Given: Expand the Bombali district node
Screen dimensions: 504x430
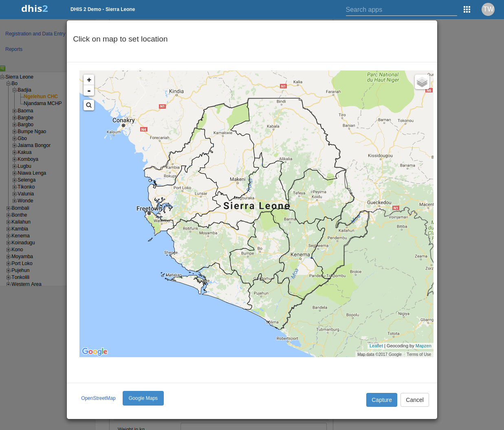Looking at the screenshot, I should coord(7,208).
